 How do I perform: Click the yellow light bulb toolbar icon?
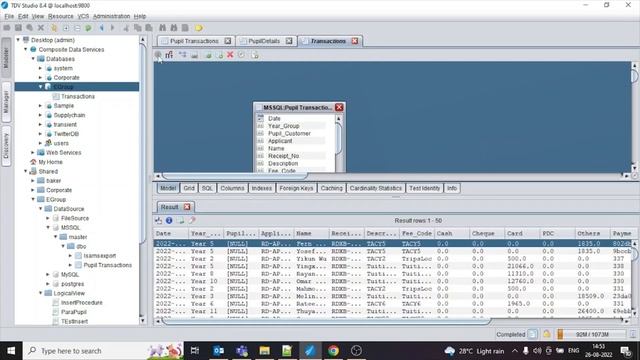[198, 28]
